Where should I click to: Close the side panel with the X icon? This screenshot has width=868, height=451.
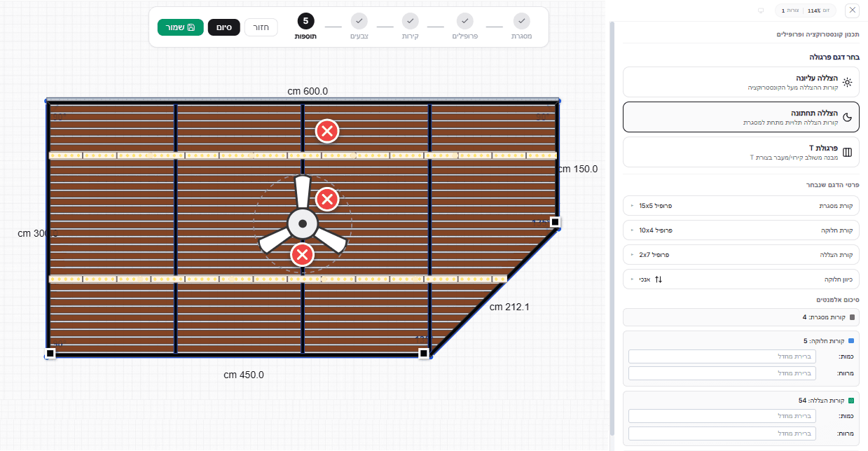pyautogui.click(x=852, y=11)
